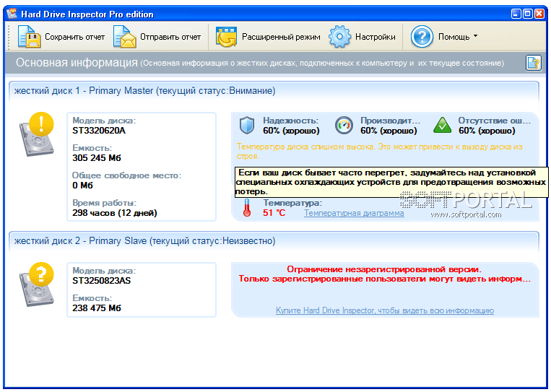This screenshot has height=392, width=551.
Task: Maximize the Hard Drive Inspector window
Action: (528, 14)
